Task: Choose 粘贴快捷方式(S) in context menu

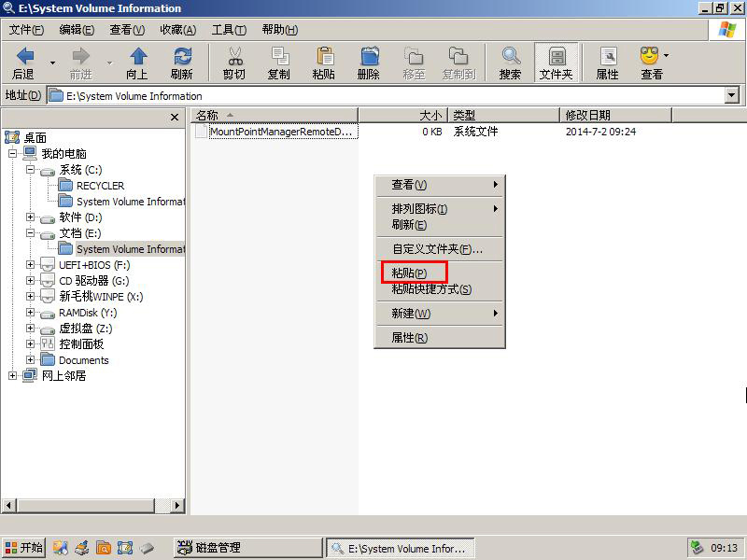Action: 440,289
